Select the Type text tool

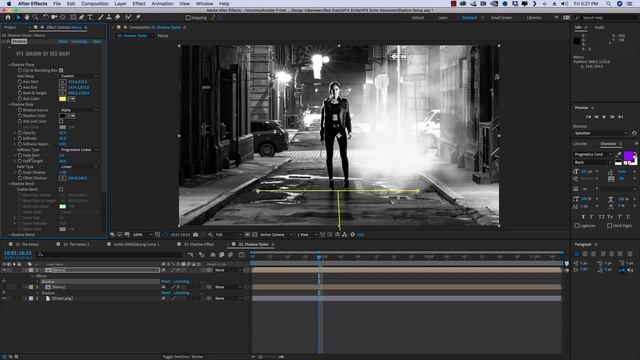point(90,18)
